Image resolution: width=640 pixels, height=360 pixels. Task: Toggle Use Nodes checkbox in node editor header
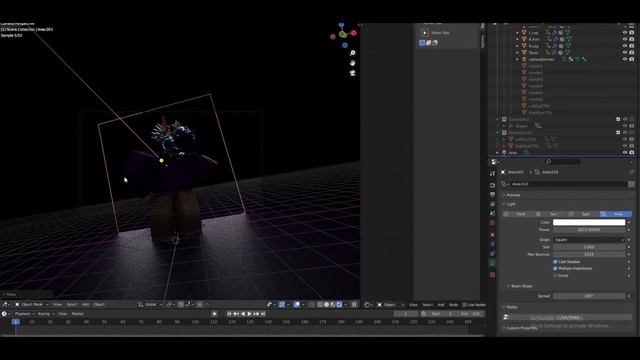pos(464,305)
